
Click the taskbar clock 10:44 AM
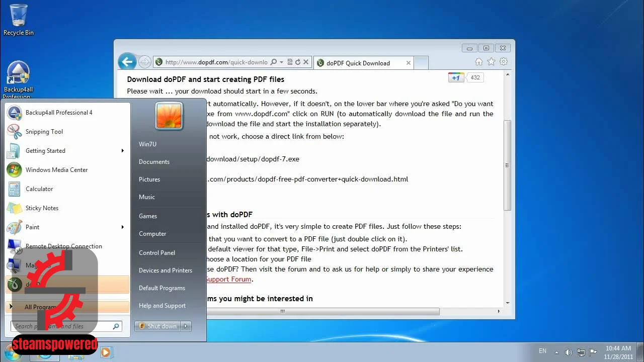tap(618, 352)
